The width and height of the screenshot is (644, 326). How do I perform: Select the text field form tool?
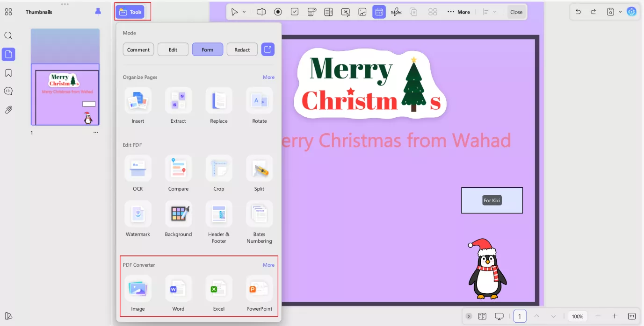[x=261, y=12]
